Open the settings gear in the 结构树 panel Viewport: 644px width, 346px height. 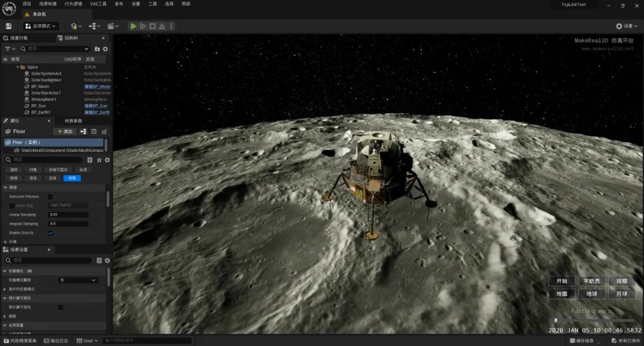(x=104, y=49)
